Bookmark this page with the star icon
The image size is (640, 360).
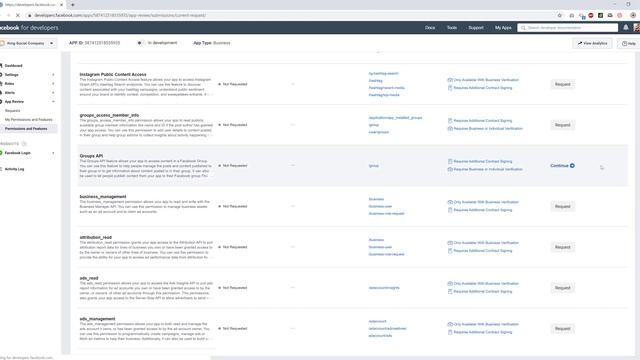pyautogui.click(x=560, y=15)
